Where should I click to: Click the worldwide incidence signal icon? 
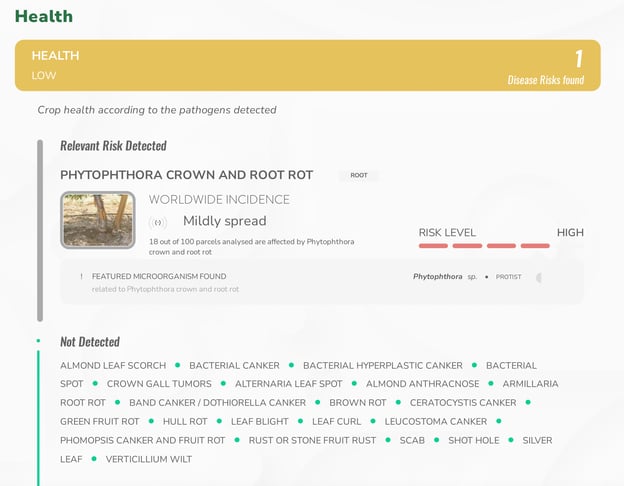(x=158, y=223)
